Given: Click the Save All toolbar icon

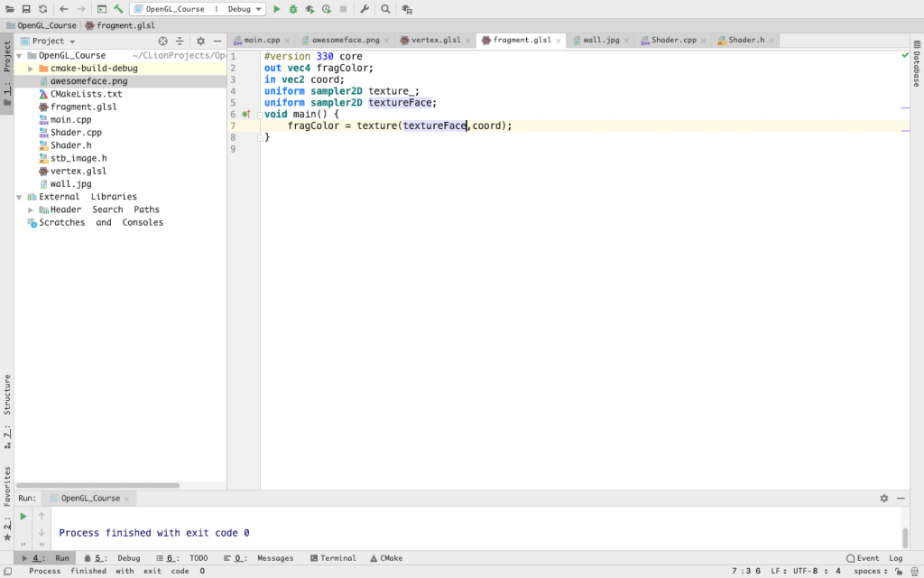Looking at the screenshot, I should point(26,9).
